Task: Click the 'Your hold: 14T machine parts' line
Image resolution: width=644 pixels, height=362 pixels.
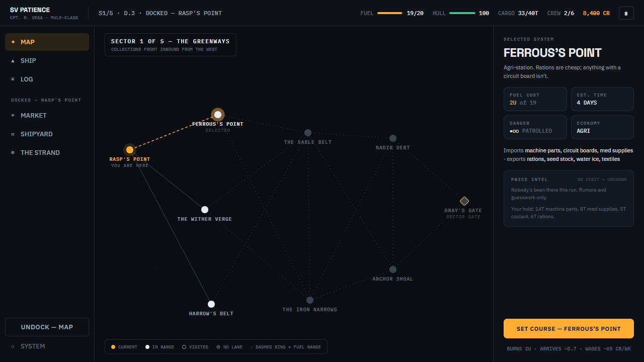Action: pos(569,213)
